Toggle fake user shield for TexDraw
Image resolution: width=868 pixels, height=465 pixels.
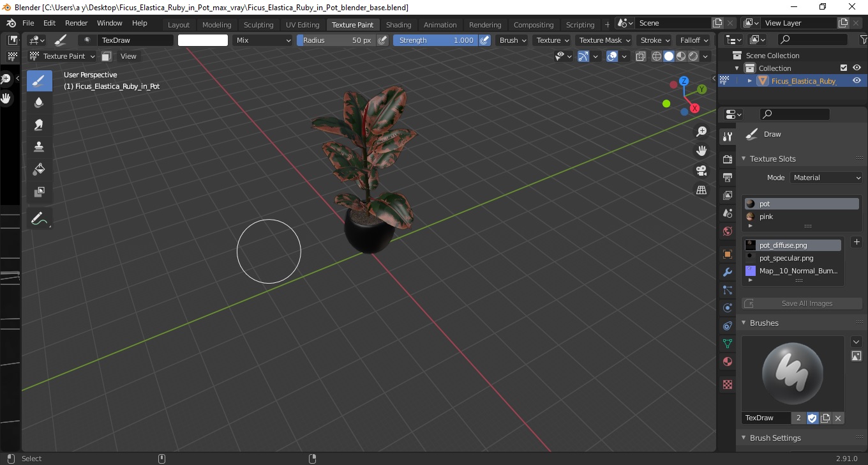[812, 418]
